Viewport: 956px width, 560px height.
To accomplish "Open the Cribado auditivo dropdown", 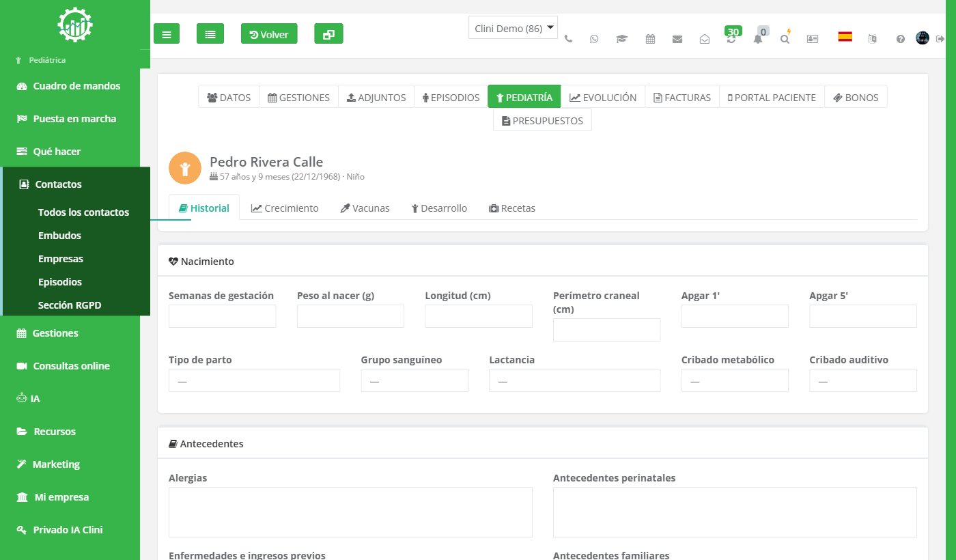I will pos(863,380).
